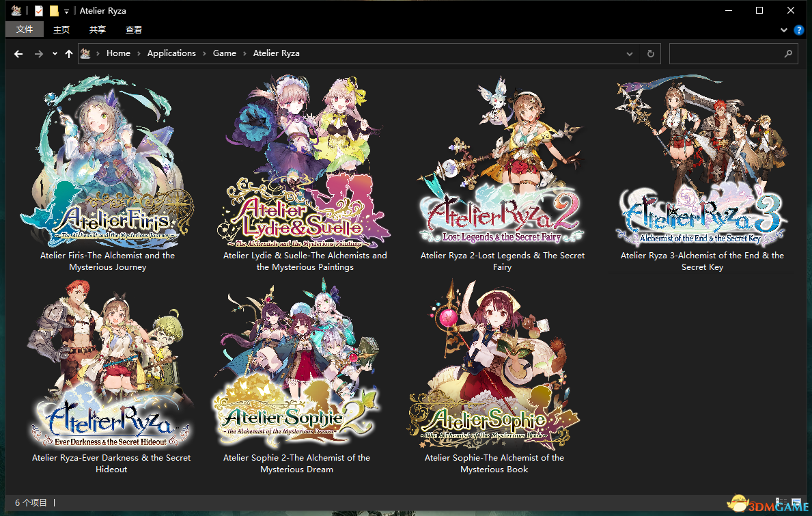Switch to large thumbnails view in status bar
The width and height of the screenshot is (812, 516).
[796, 502]
